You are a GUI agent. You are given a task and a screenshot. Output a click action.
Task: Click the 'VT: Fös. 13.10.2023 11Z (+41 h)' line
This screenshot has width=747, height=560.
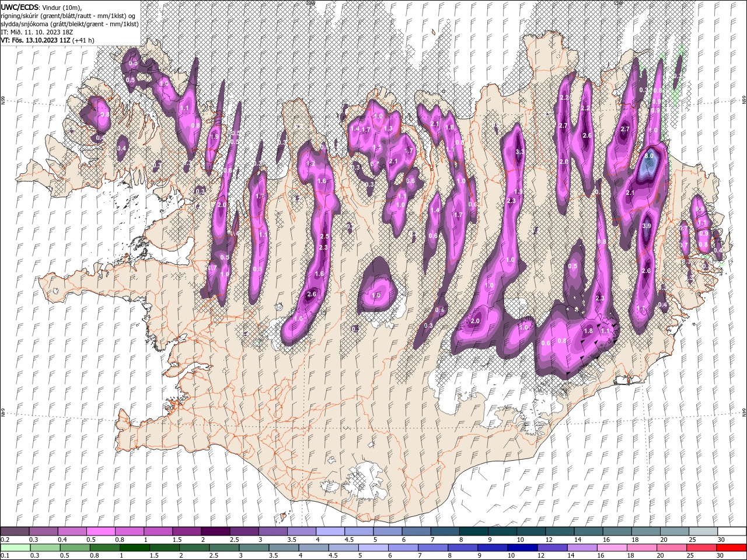(x=48, y=40)
